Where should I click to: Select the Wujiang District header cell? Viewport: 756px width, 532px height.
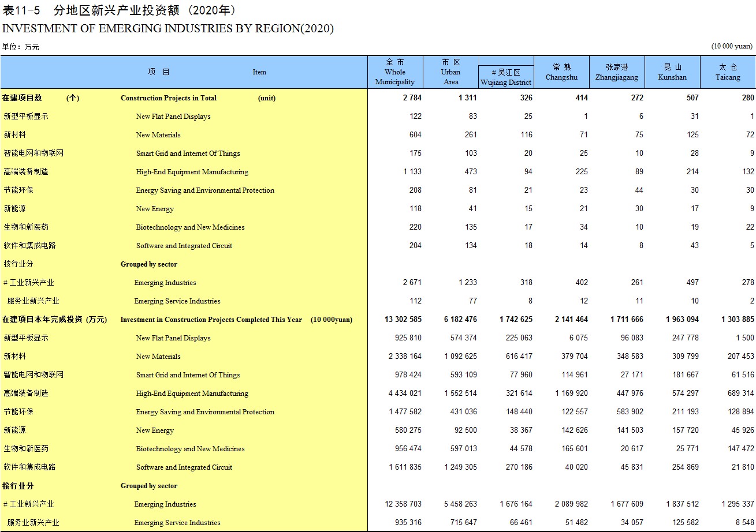click(x=506, y=77)
